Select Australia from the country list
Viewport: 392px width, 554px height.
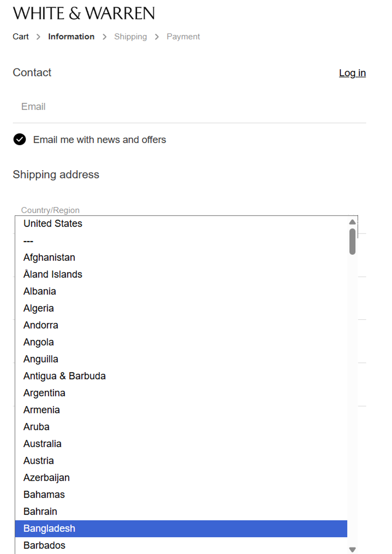43,444
